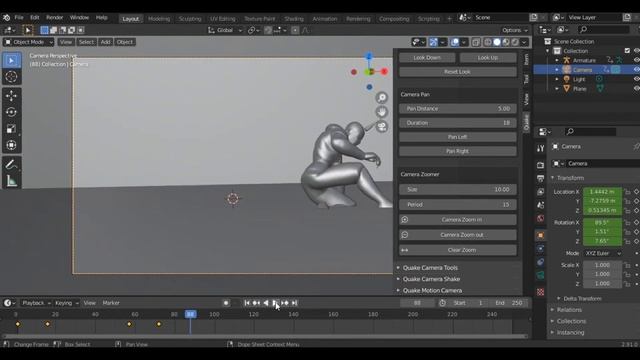
Task: Open the File menu
Action: (19, 18)
